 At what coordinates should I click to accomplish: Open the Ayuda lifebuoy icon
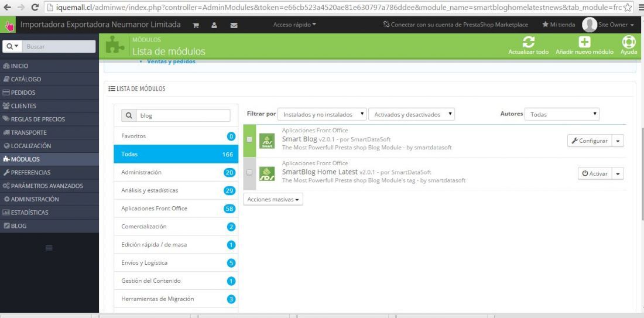tap(629, 42)
